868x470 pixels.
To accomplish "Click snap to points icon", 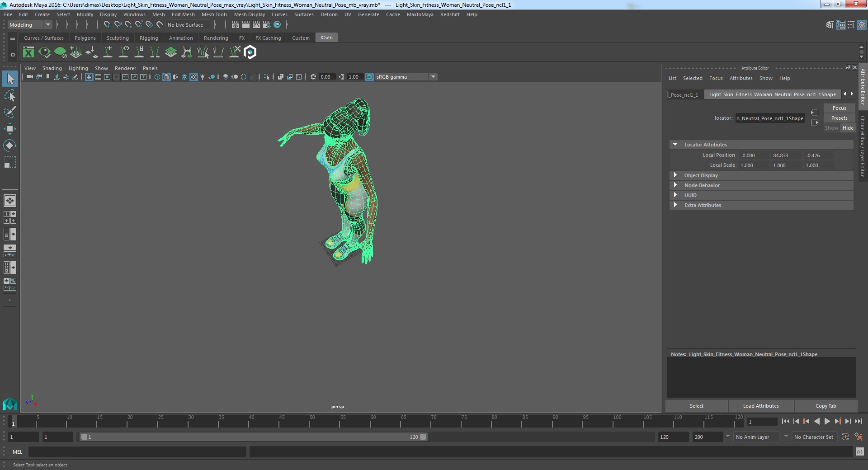I will click(x=128, y=25).
